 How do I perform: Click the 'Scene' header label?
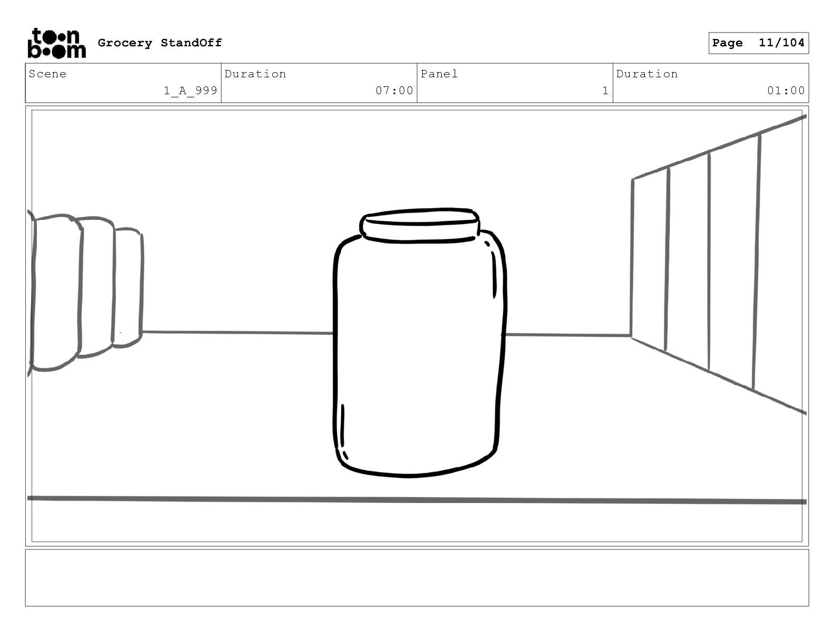pyautogui.click(x=48, y=74)
